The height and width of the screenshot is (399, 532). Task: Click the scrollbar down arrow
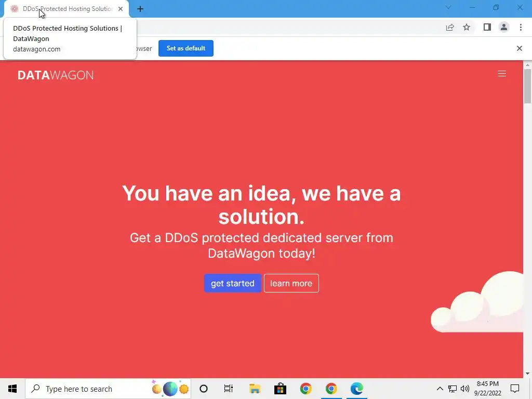tap(527, 374)
